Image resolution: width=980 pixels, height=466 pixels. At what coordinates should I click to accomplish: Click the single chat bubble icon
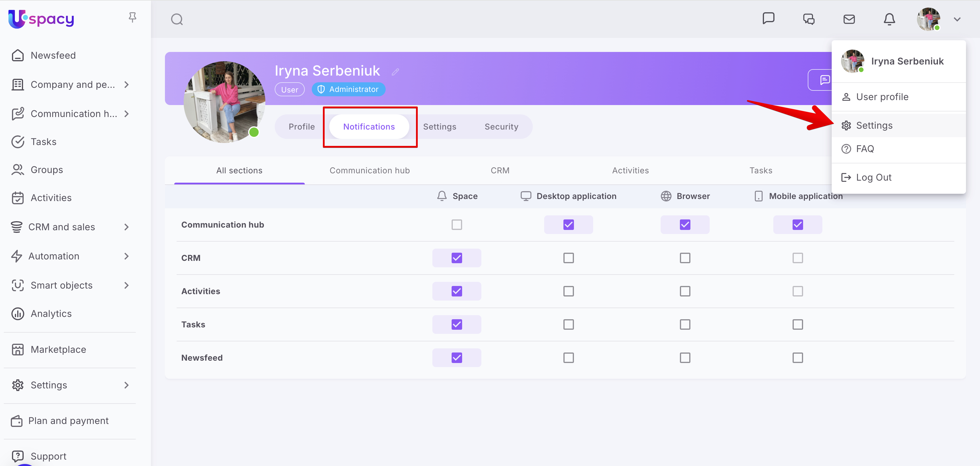click(x=768, y=18)
